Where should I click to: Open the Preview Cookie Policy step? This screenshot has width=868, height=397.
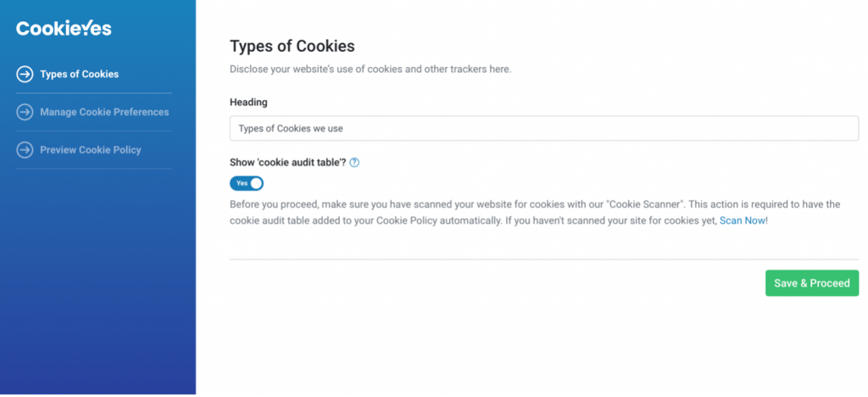(94, 150)
